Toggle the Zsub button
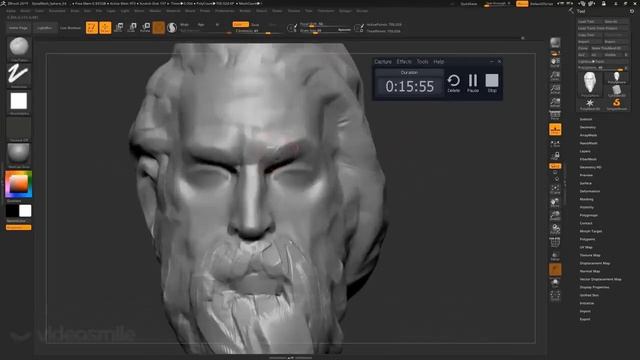The image size is (640, 360). (255, 24)
